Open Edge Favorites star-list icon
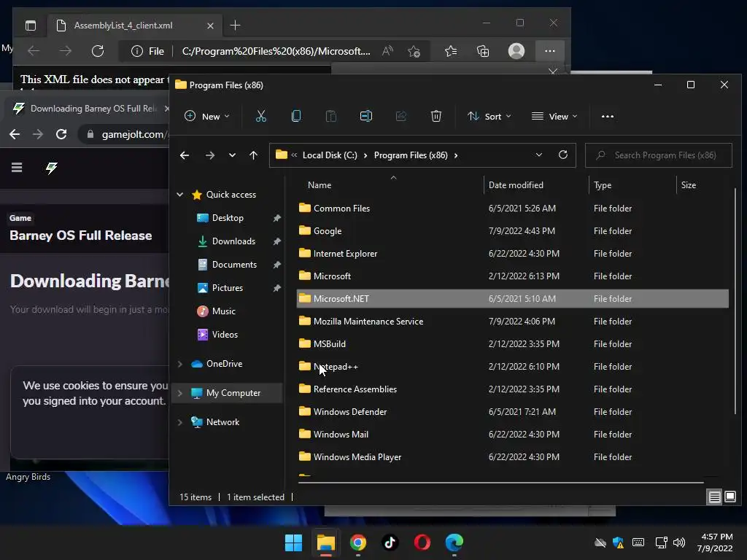 [x=451, y=51]
